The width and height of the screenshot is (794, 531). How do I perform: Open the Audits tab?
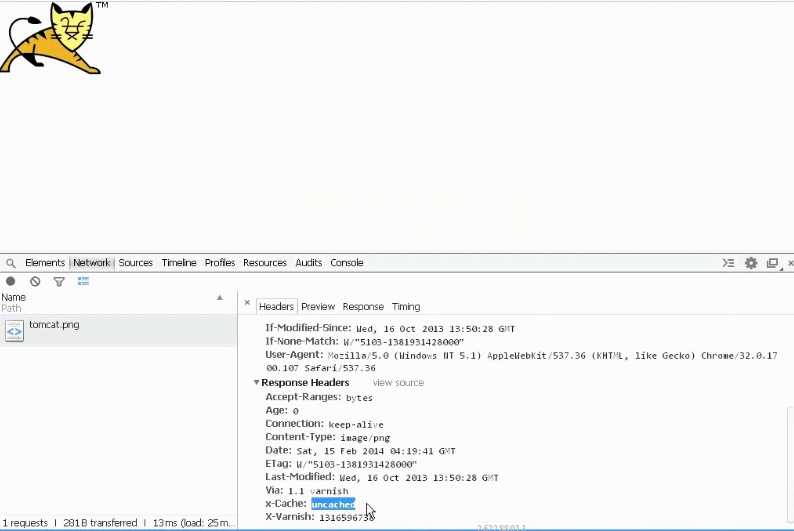309,263
